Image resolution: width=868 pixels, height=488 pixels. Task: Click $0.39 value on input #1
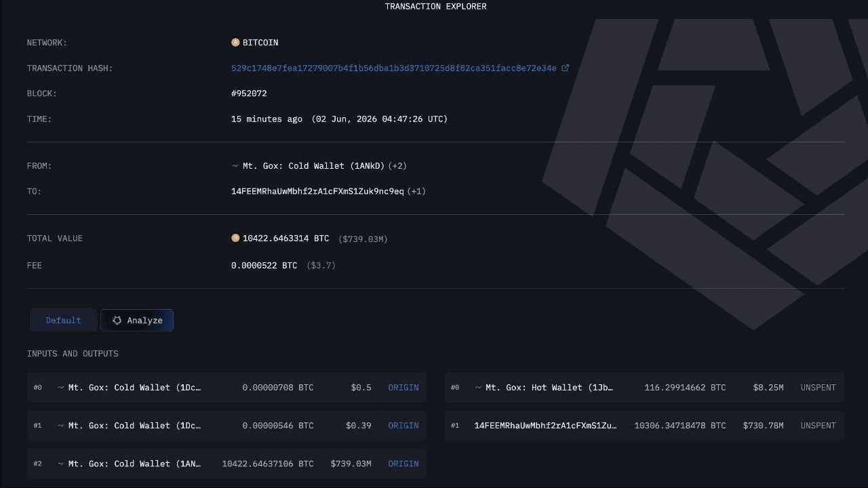359,426
